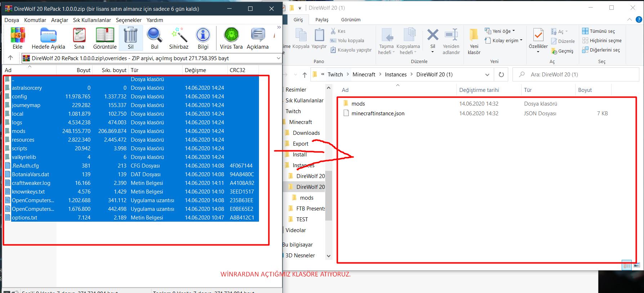Click Hedefe Ayıkla extract icon in WinRAR
The image size is (644, 293).
[48, 38]
